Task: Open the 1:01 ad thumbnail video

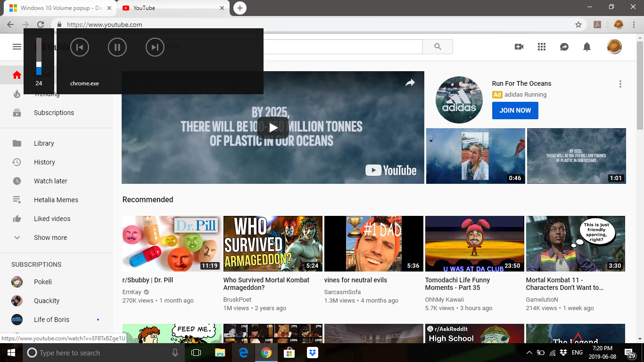Action: [x=577, y=156]
